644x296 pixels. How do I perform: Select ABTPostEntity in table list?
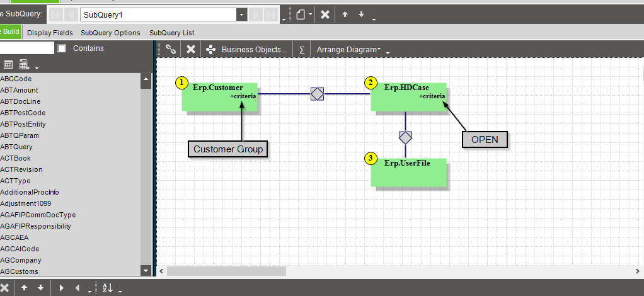[x=23, y=124]
